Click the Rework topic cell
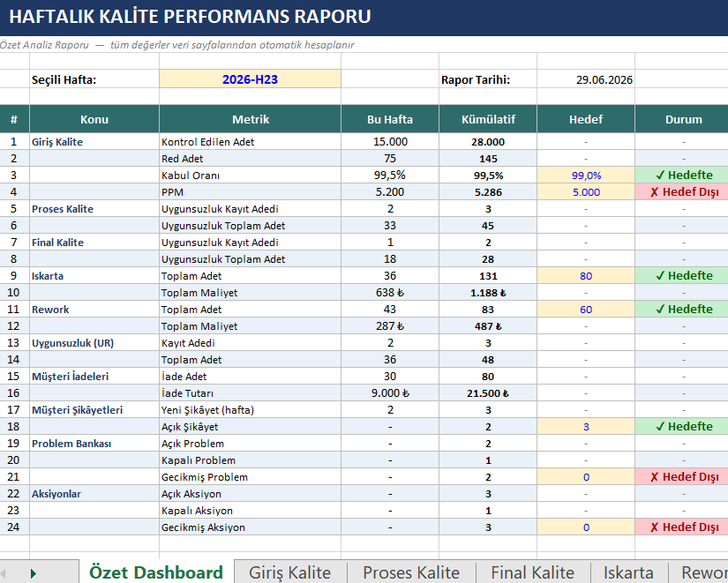 (x=94, y=309)
